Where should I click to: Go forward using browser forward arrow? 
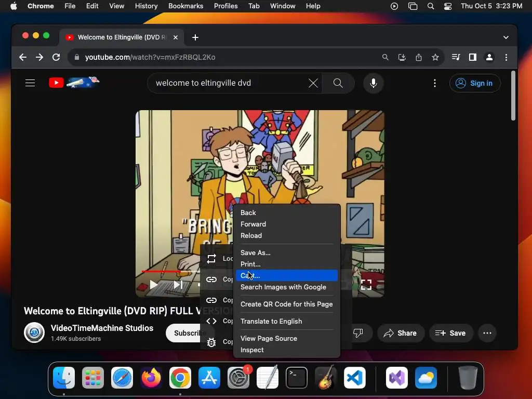[x=39, y=57]
